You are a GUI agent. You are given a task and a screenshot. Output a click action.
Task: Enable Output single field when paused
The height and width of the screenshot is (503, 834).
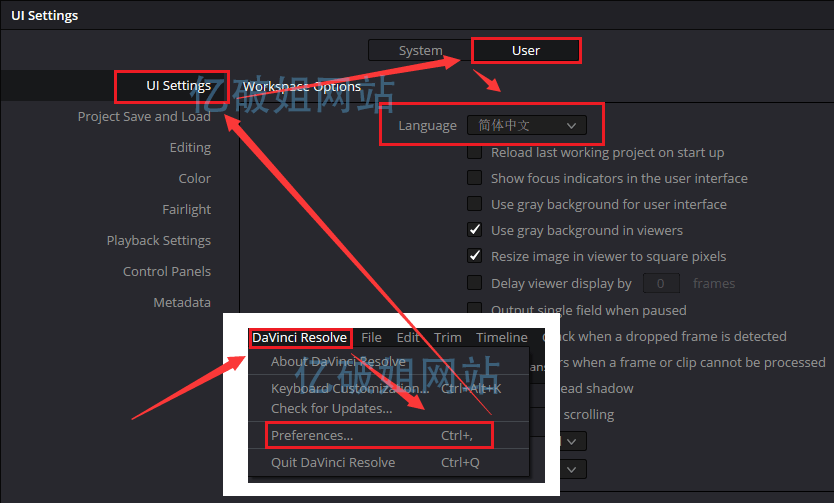pos(474,307)
